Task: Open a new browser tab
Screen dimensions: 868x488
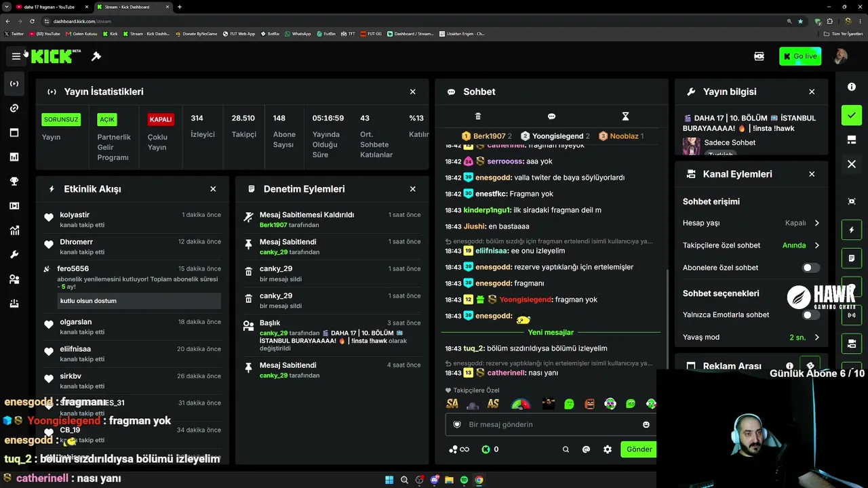Action: coord(180,7)
